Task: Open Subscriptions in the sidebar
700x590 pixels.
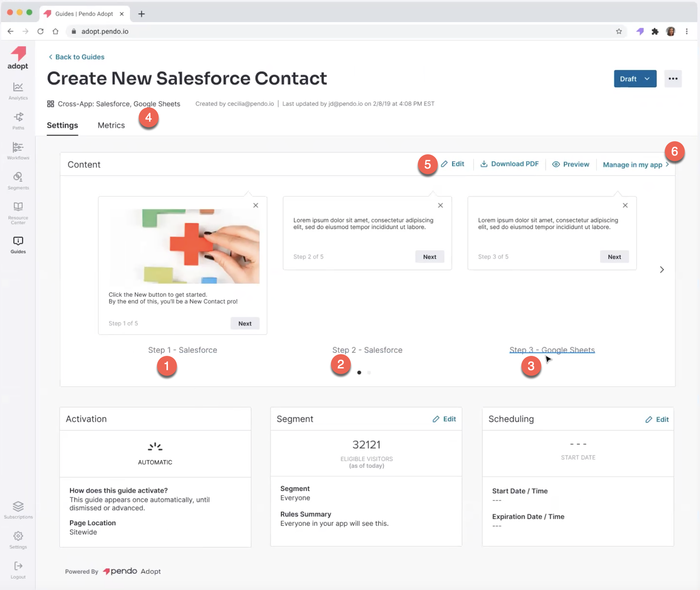Action: point(18,510)
